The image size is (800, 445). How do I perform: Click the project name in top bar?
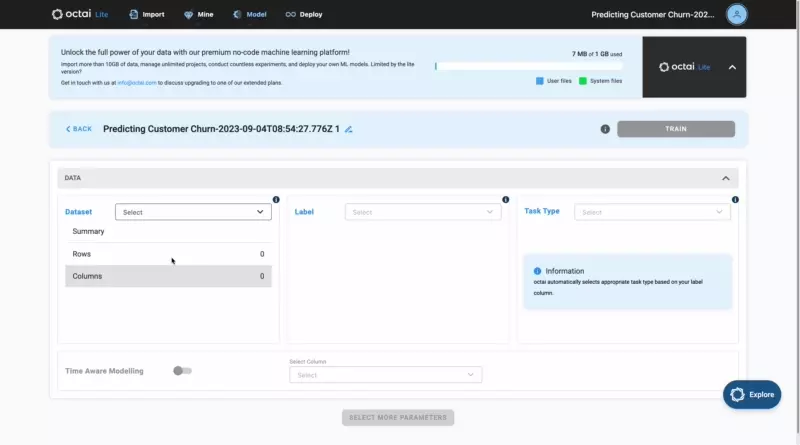653,14
